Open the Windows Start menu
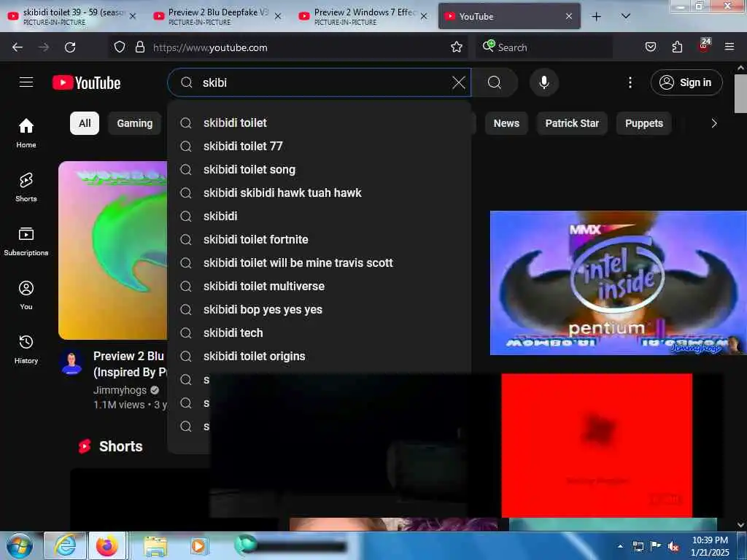 [20, 545]
